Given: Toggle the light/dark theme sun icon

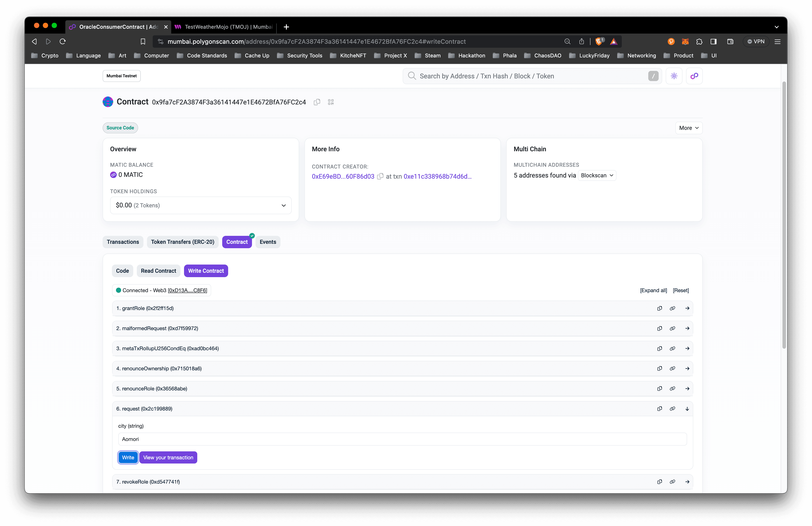Looking at the screenshot, I should click(x=674, y=76).
